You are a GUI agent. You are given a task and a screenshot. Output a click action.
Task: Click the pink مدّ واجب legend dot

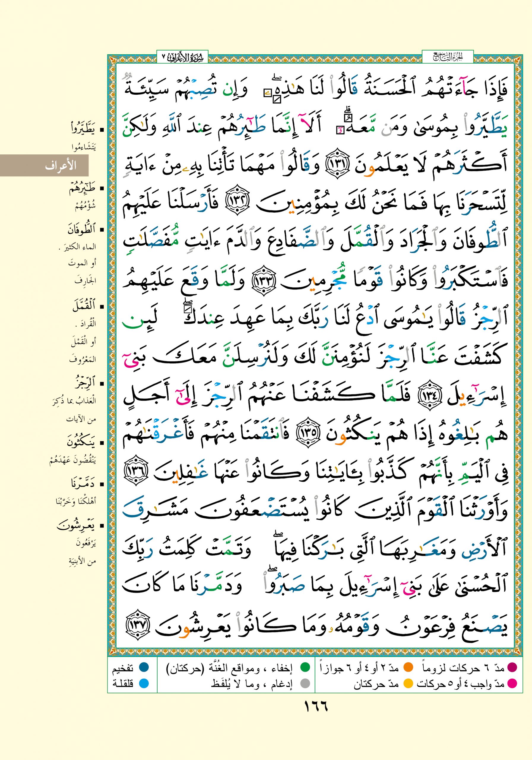512,683
